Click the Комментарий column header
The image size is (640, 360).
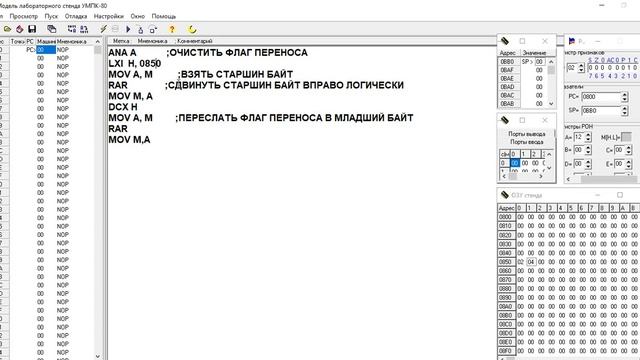click(x=195, y=41)
